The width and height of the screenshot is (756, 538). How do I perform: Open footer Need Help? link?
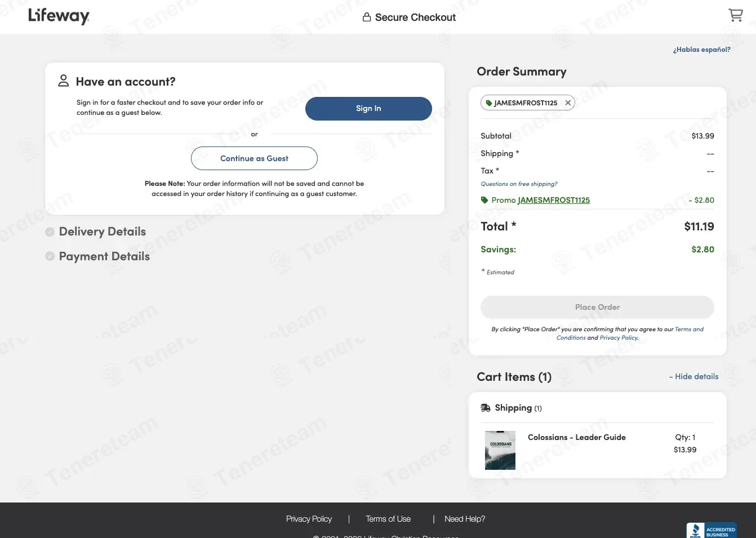pyautogui.click(x=465, y=519)
